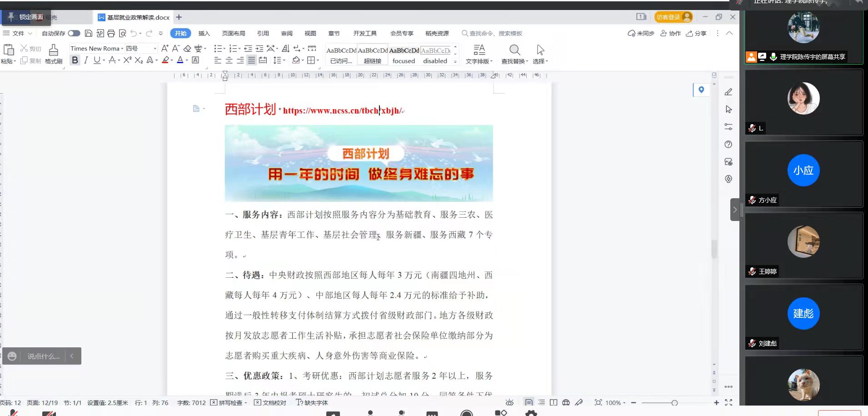The width and height of the screenshot is (868, 416).
Task: Click the Share (分享) button
Action: click(696, 33)
